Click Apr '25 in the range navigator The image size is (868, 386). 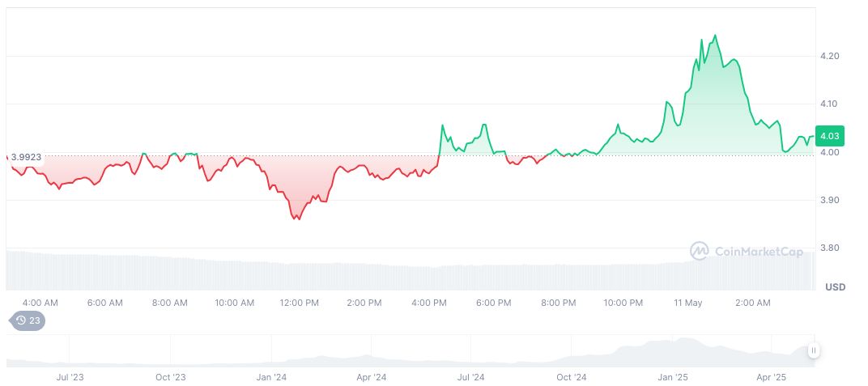[x=772, y=377]
